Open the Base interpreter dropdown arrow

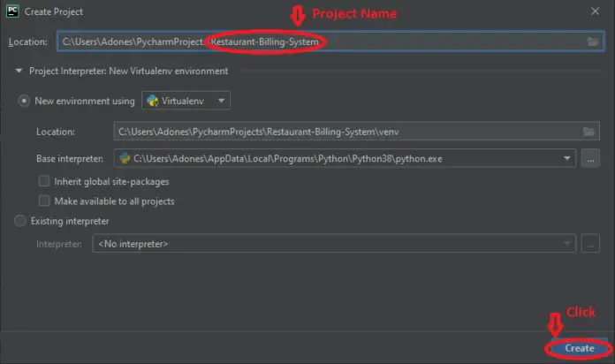point(566,158)
